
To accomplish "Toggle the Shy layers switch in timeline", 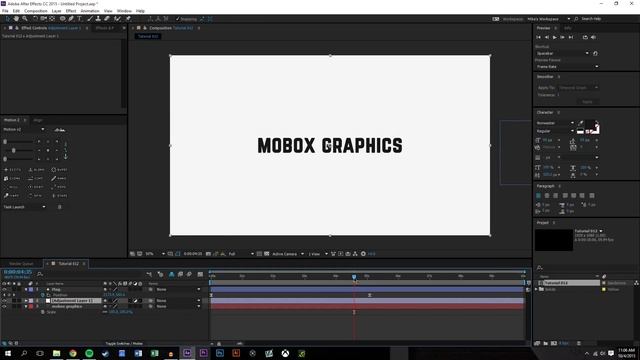I will click(171, 274).
